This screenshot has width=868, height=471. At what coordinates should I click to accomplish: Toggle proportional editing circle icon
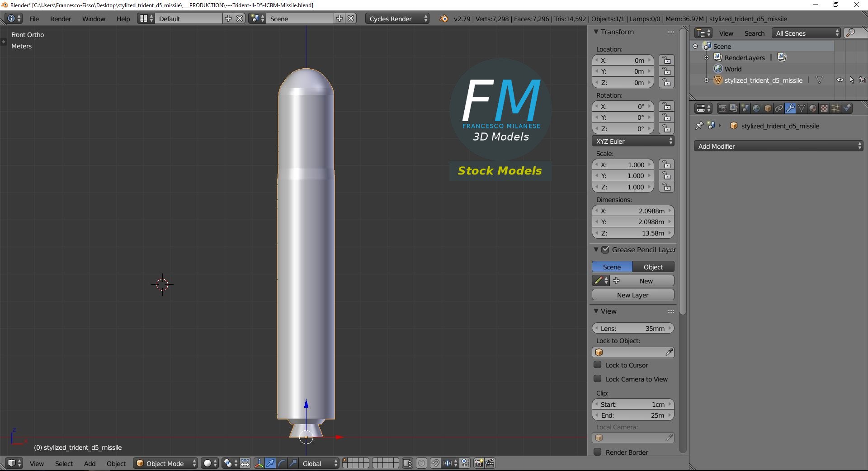(x=421, y=463)
